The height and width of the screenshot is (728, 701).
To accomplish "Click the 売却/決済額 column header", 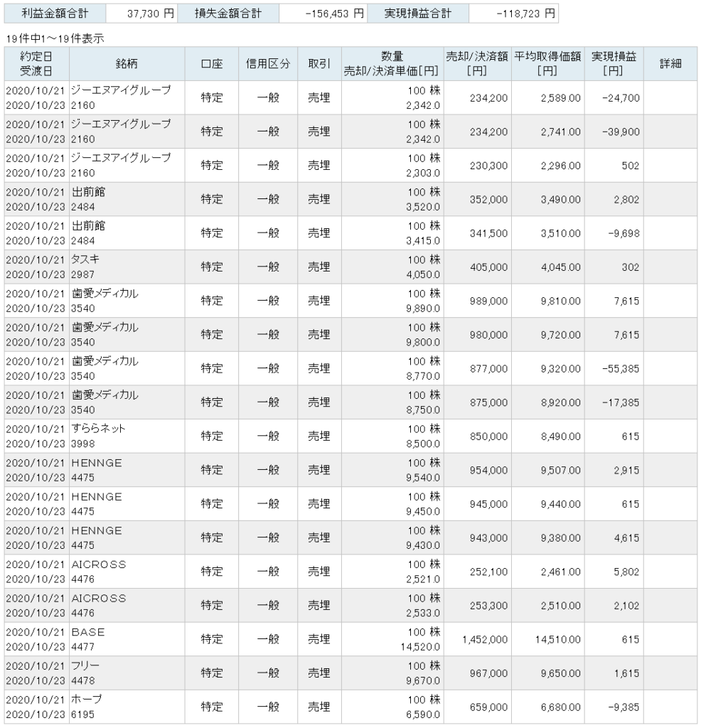I will coord(477,63).
